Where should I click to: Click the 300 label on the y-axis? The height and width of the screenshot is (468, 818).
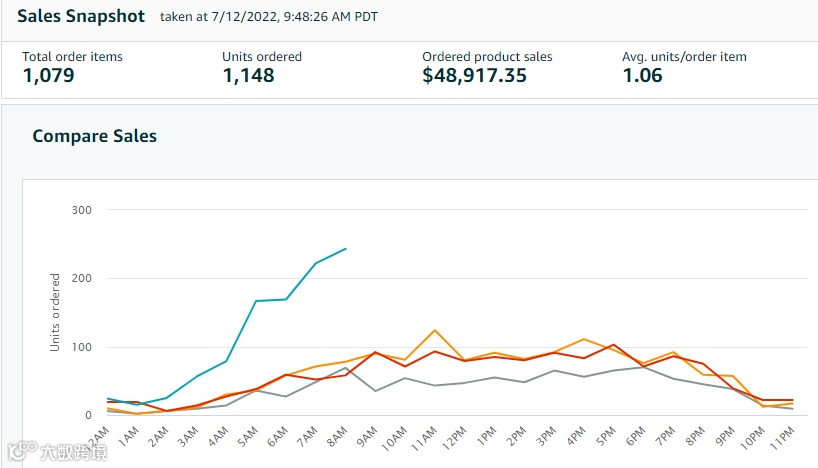click(81, 210)
